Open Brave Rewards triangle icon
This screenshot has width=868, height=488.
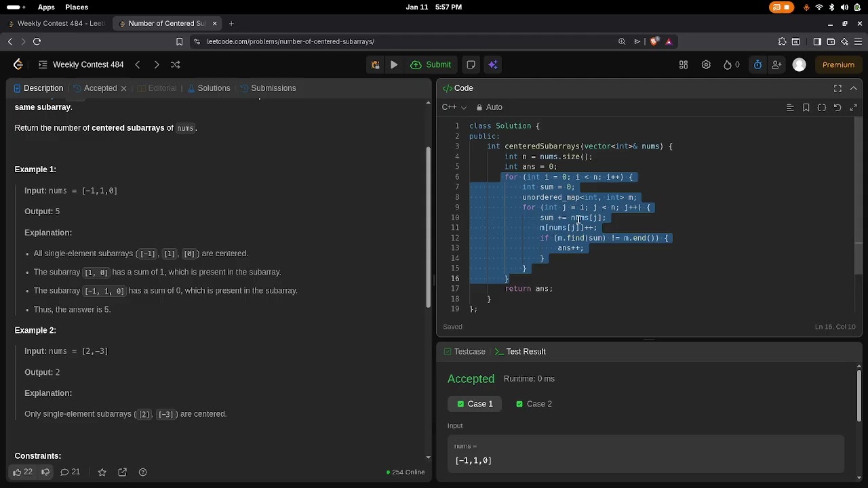[669, 42]
